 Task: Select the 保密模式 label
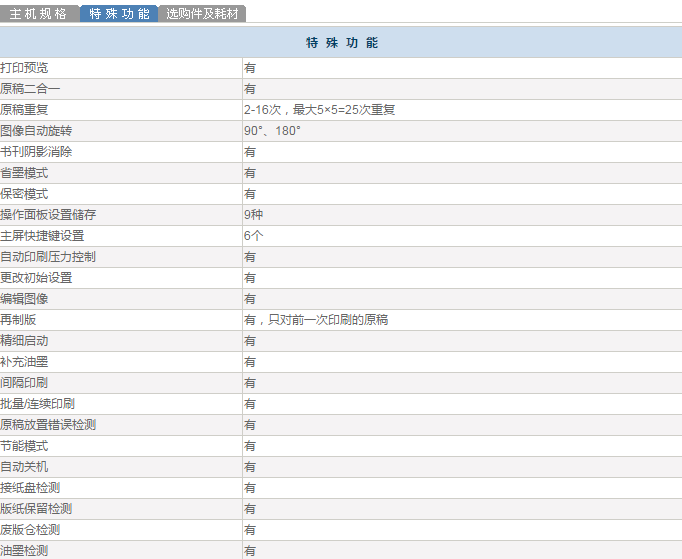click(x=24, y=194)
